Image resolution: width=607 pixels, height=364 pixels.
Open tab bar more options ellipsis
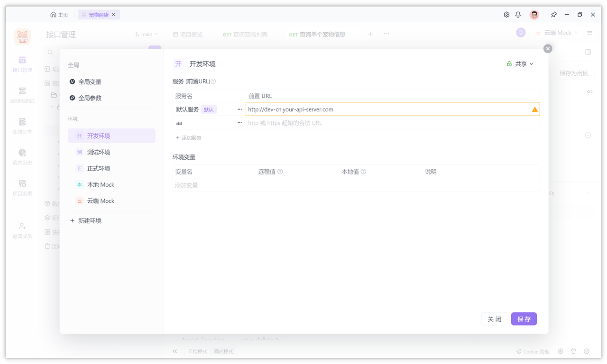coord(386,34)
